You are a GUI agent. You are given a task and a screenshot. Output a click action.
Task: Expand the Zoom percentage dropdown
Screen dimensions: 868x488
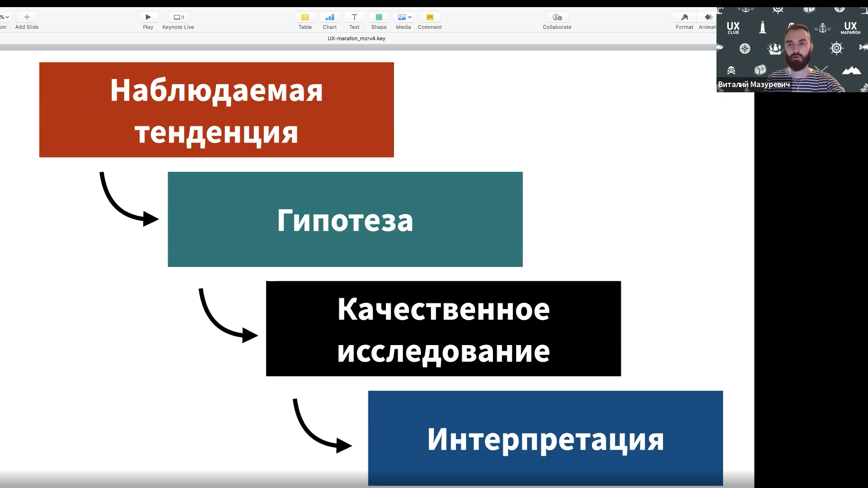5,18
